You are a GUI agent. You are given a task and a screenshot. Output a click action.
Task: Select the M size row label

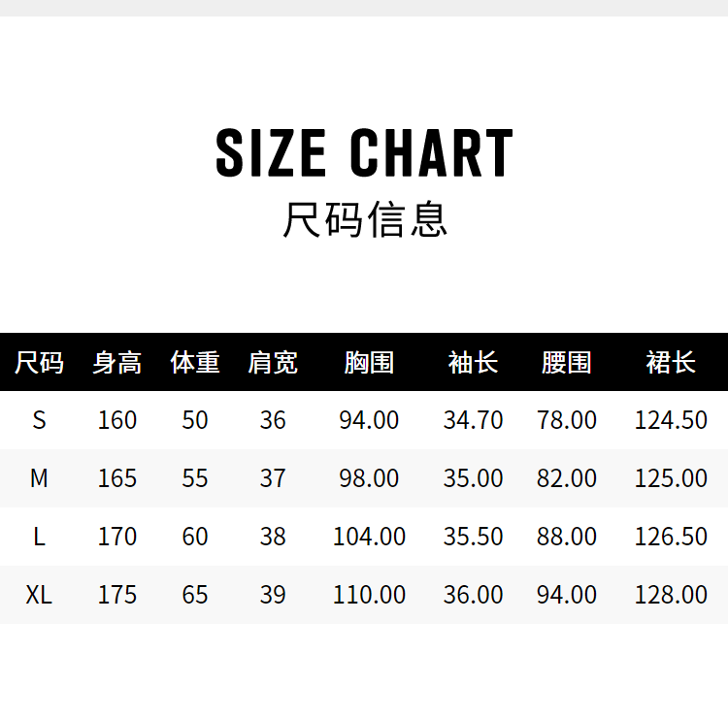pos(39,478)
